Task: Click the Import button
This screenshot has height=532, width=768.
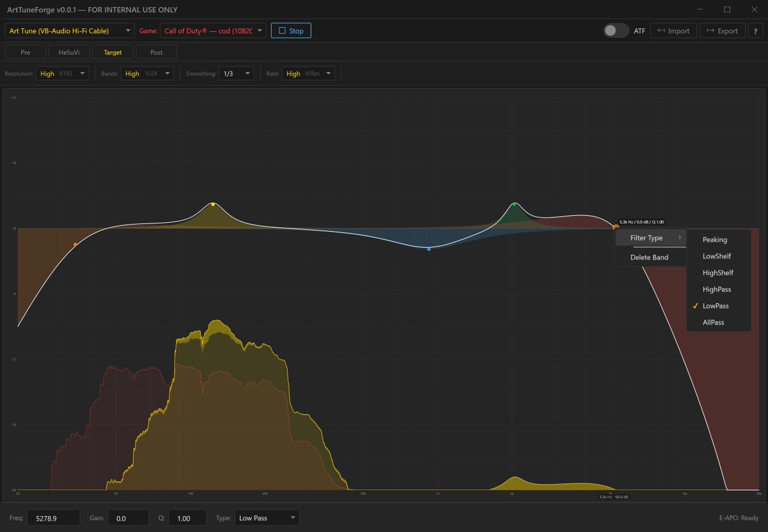Action: pyautogui.click(x=673, y=31)
